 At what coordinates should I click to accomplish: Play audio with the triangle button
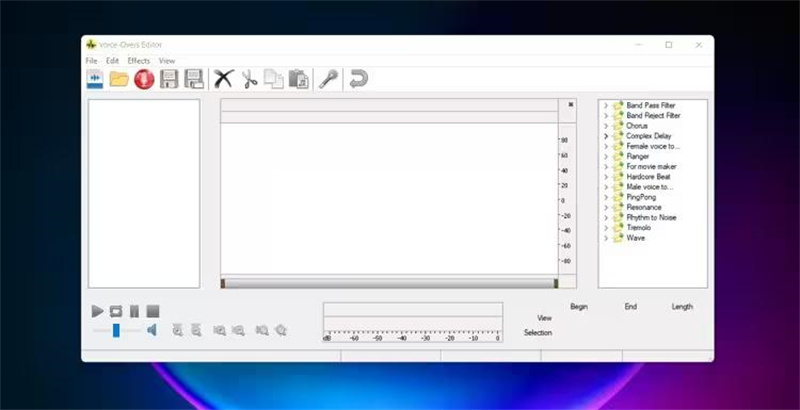[x=97, y=311]
